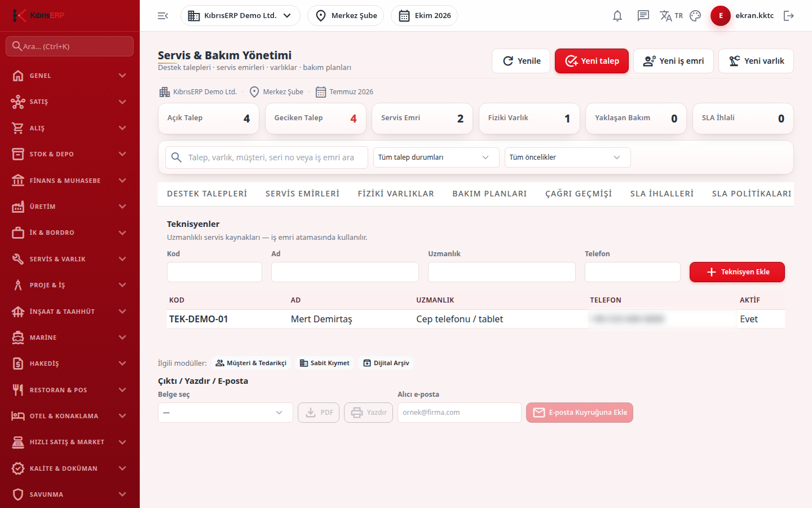Open the Bakım Planları tab

[489, 194]
